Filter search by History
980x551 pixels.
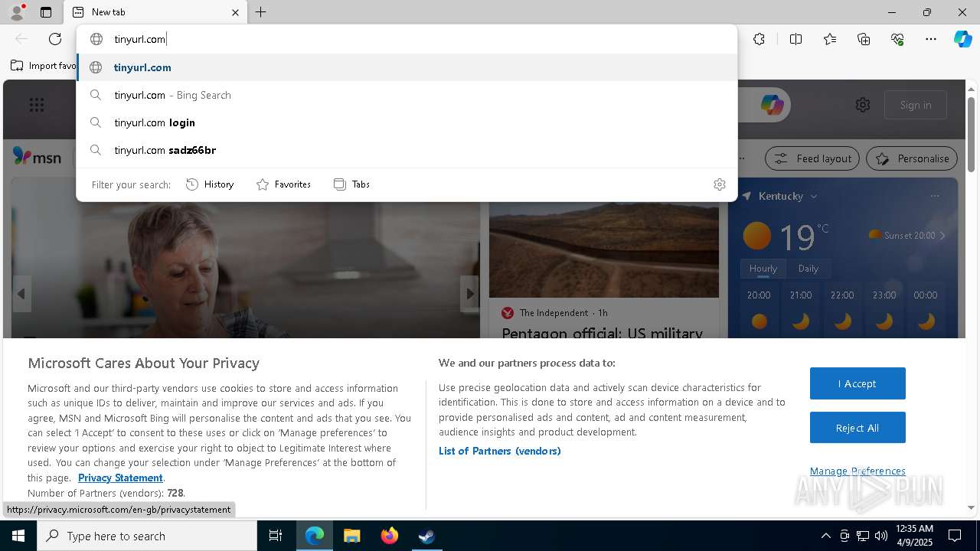[210, 184]
